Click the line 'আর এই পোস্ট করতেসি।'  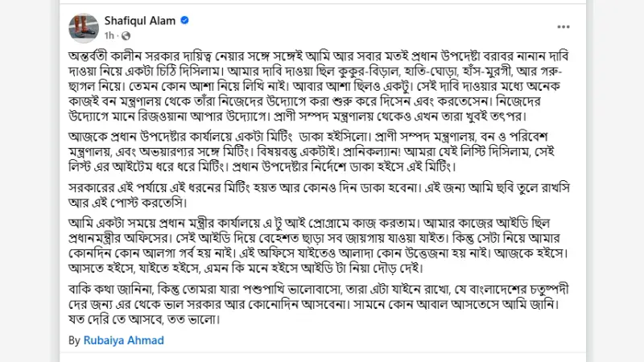pos(128,203)
